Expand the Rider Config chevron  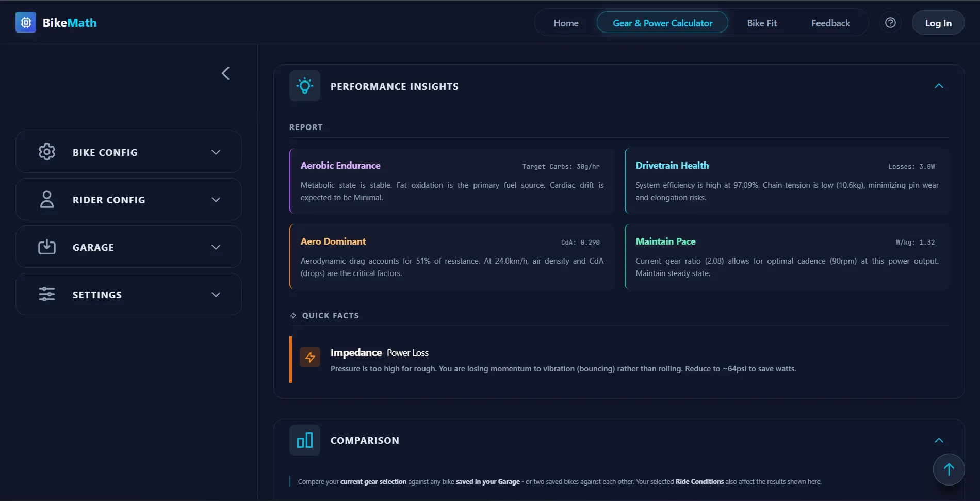coord(216,200)
